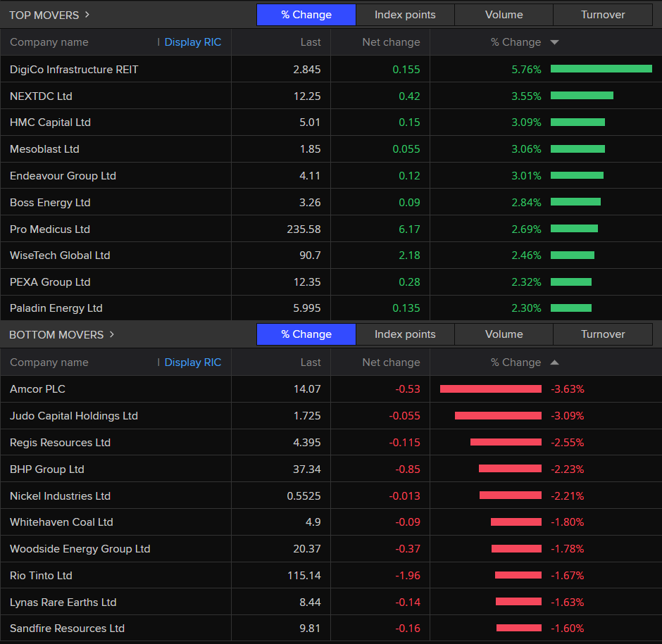662x644 pixels.
Task: Select Pro Medicus Ltd company name
Action: (50, 229)
